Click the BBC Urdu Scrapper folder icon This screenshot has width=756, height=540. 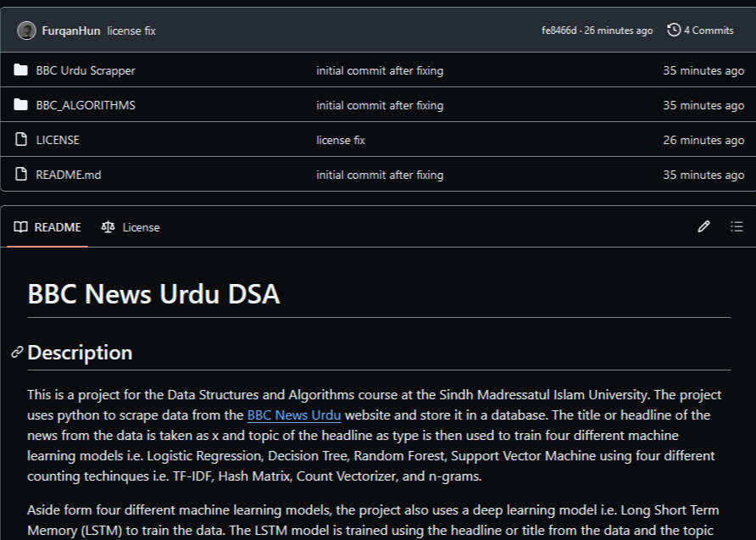[x=20, y=70]
